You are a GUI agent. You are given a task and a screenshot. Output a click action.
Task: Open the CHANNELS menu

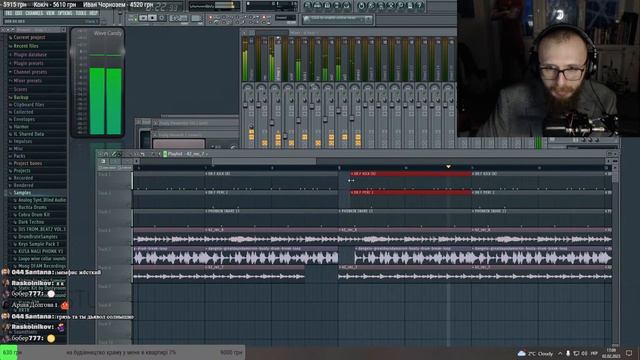point(34,13)
